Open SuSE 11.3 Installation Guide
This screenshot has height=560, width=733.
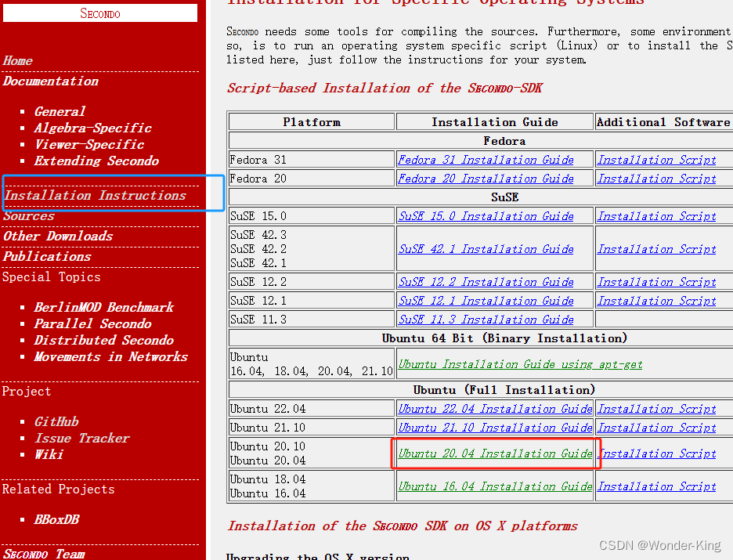[x=486, y=320]
